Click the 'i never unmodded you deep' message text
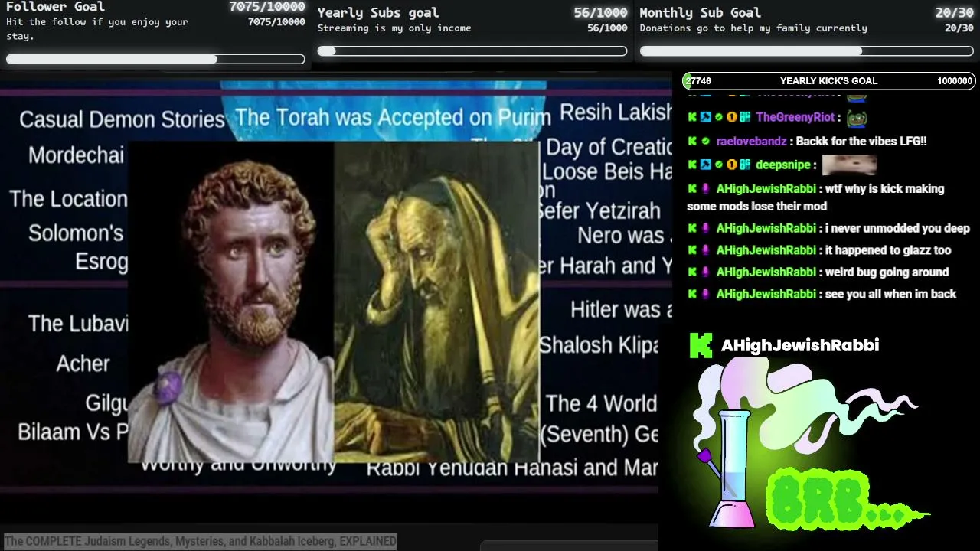 click(897, 228)
